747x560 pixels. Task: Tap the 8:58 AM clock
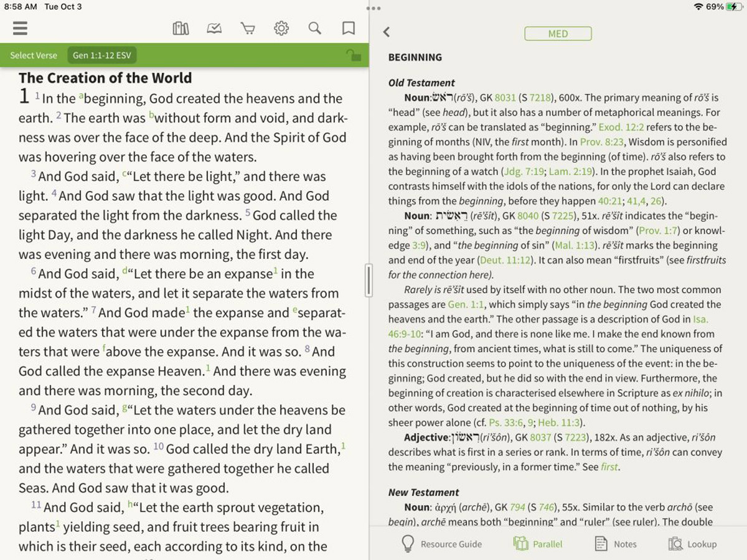click(x=21, y=7)
